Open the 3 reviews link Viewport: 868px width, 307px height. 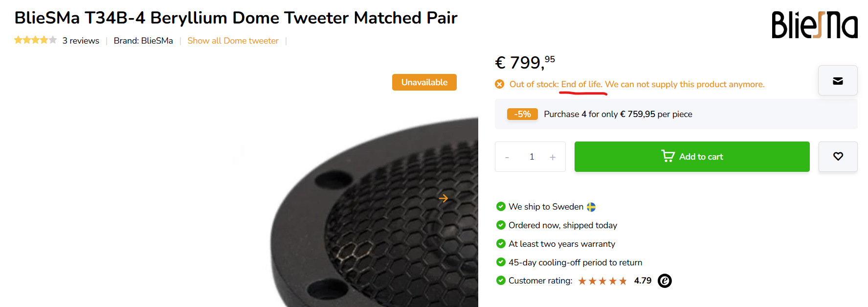81,41
